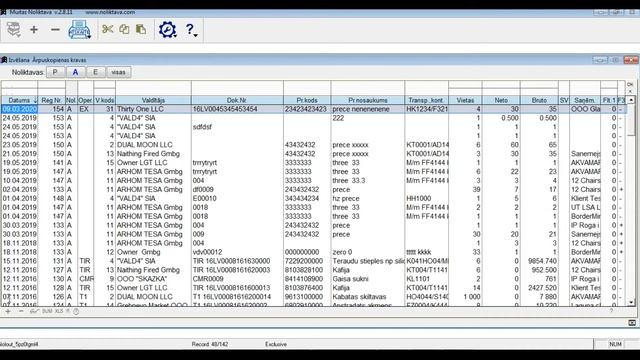Click the Oper. column header
The width and height of the screenshot is (640, 360).
pos(85,100)
